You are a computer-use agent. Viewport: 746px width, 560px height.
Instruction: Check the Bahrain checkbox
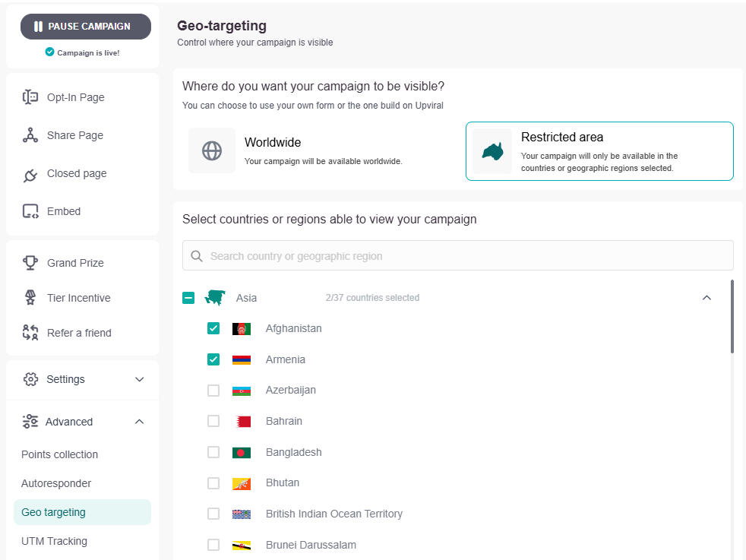pos(213,421)
